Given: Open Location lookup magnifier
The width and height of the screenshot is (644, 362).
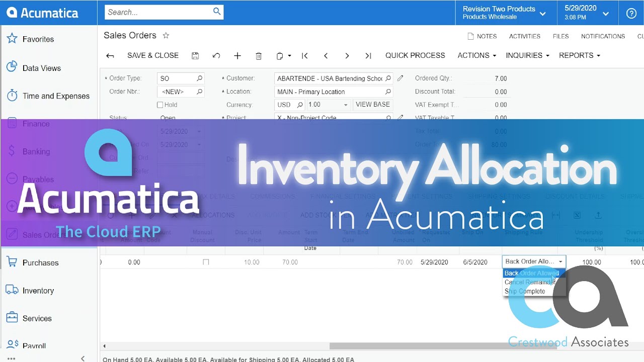Looking at the screenshot, I should click(388, 92).
